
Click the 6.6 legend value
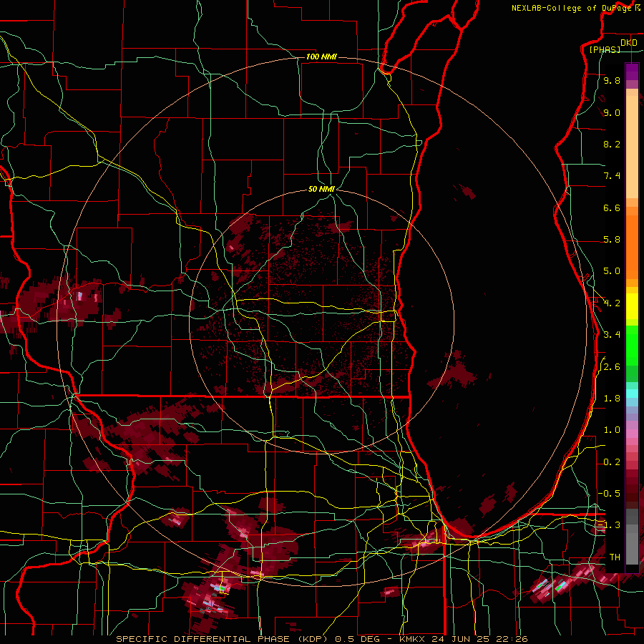tap(612, 208)
